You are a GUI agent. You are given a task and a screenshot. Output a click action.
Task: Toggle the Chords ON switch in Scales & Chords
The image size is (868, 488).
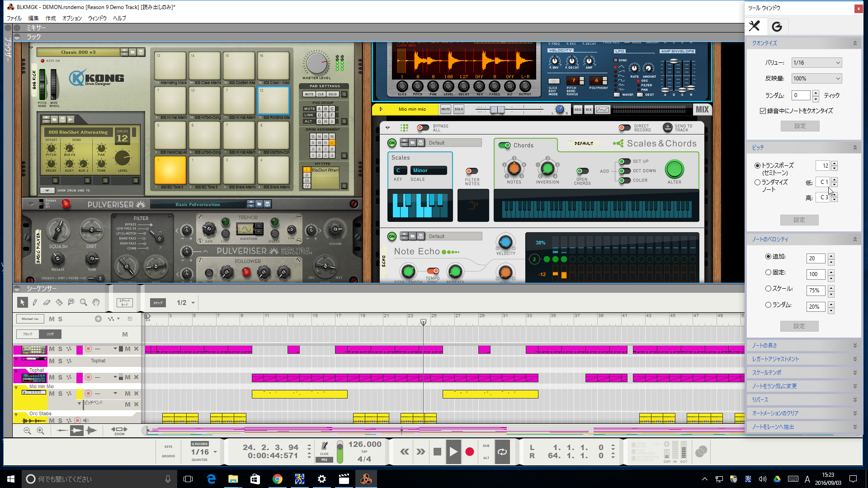pyautogui.click(x=504, y=145)
